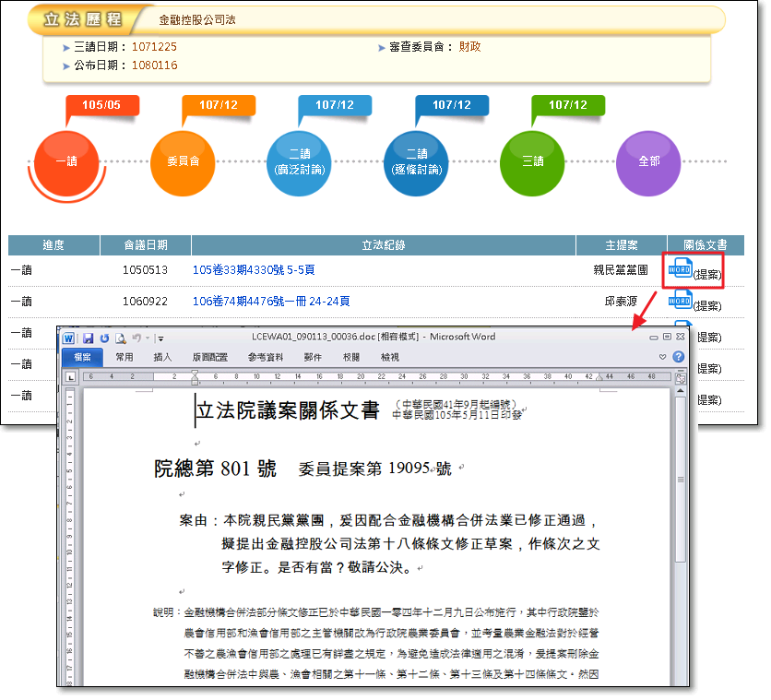The height and width of the screenshot is (700, 771).
Task: Click the purple 全部 circle
Action: pos(648,162)
